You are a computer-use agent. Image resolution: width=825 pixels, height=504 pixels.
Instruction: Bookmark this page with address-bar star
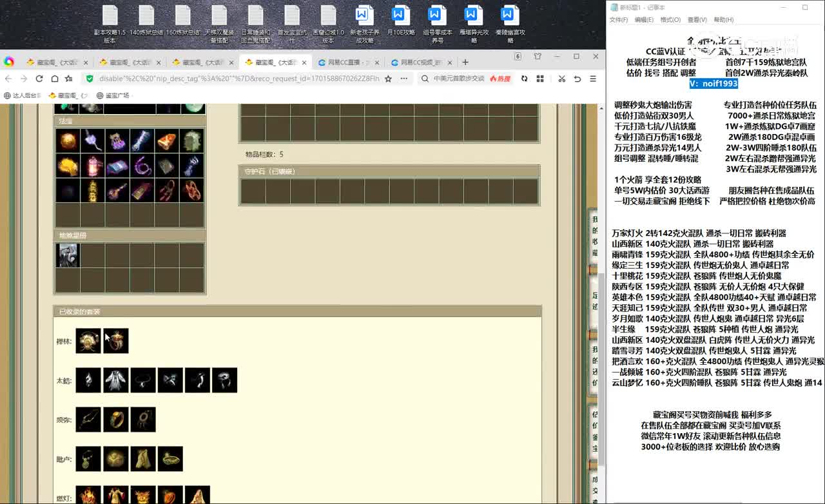[x=388, y=79]
